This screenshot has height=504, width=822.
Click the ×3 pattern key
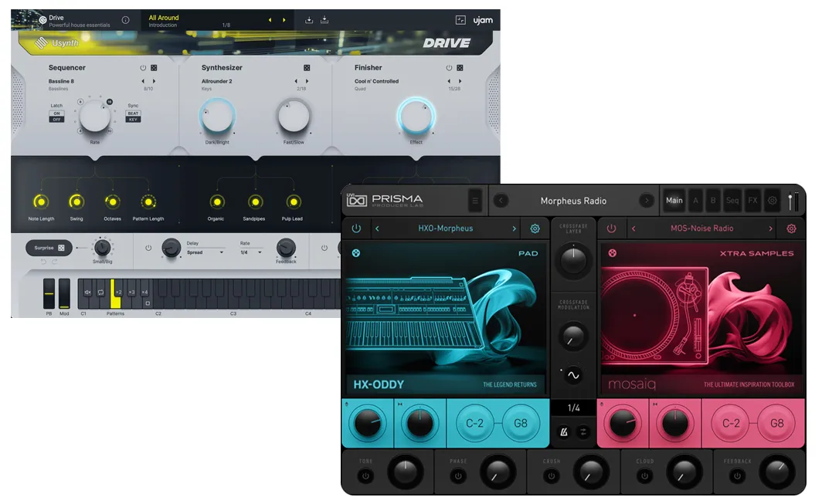[x=131, y=293]
